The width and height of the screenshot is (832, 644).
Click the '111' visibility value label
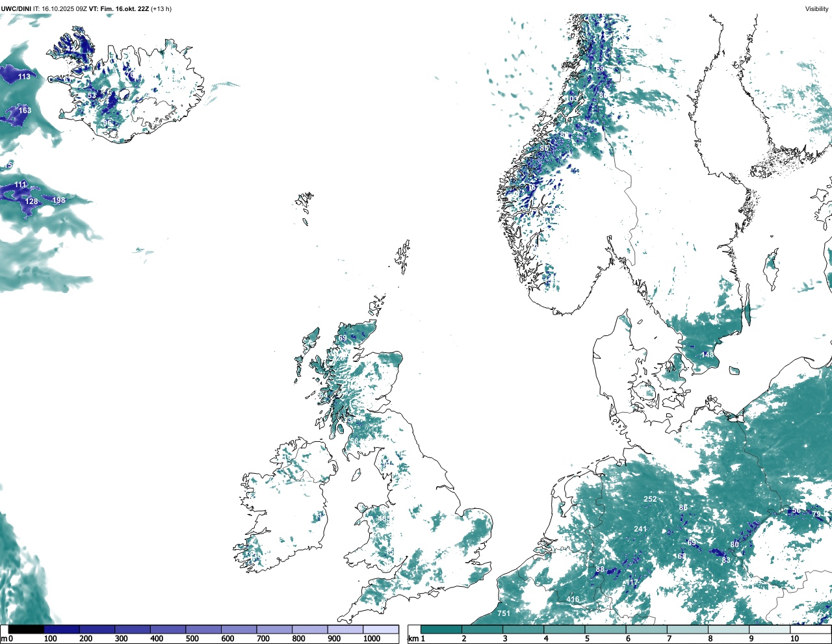tap(21, 185)
